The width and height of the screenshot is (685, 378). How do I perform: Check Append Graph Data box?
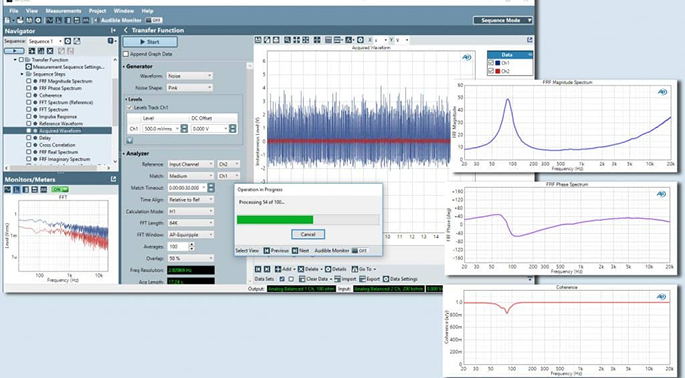pos(126,54)
